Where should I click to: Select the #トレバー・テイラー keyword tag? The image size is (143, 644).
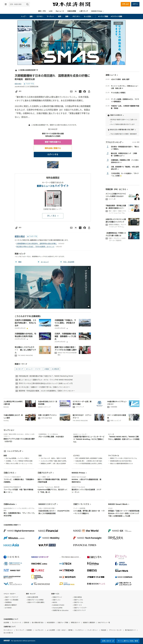tap(34, 369)
